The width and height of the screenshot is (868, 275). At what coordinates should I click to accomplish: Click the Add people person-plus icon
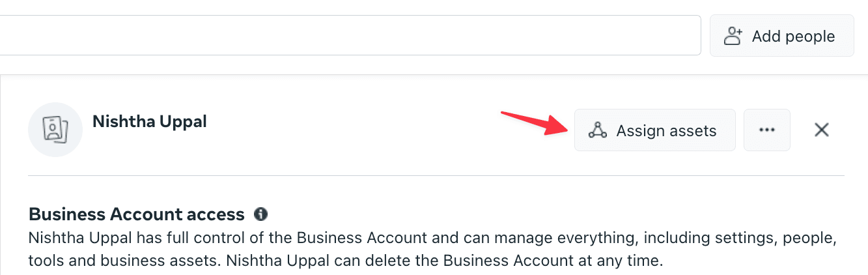point(734,36)
